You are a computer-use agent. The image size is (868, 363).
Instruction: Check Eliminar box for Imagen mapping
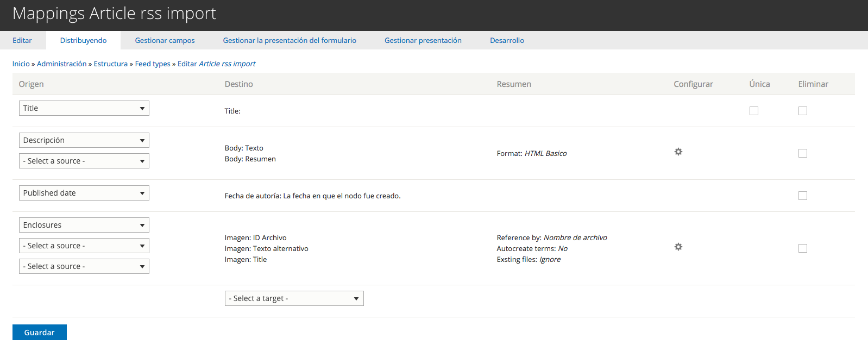point(802,248)
